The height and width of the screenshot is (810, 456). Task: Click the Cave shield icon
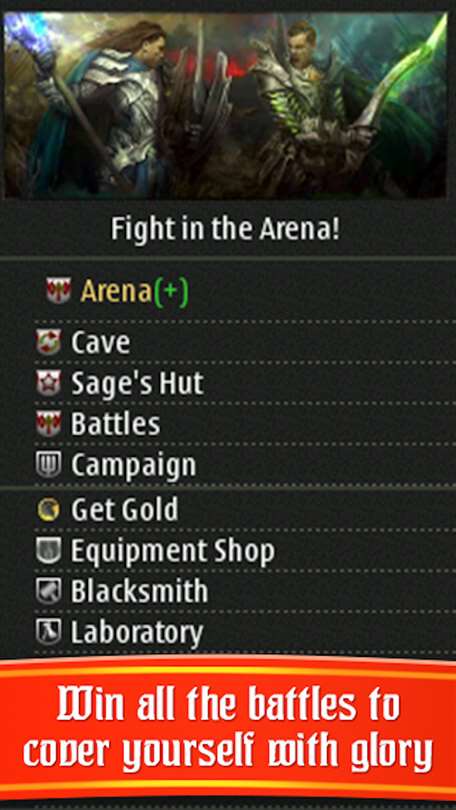point(49,342)
